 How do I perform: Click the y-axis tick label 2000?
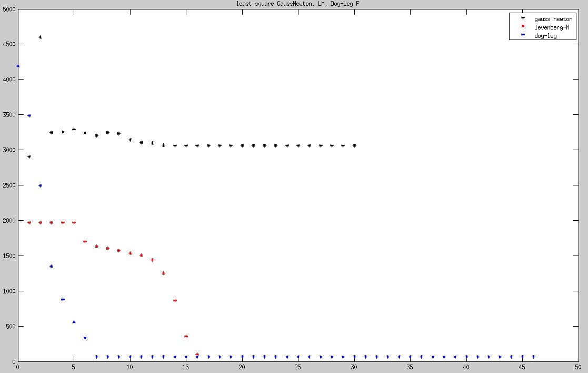9,221
